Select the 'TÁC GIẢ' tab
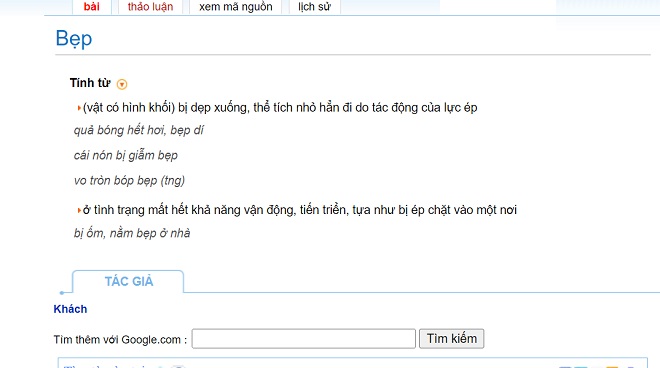The width and height of the screenshot is (660, 368). tap(128, 281)
